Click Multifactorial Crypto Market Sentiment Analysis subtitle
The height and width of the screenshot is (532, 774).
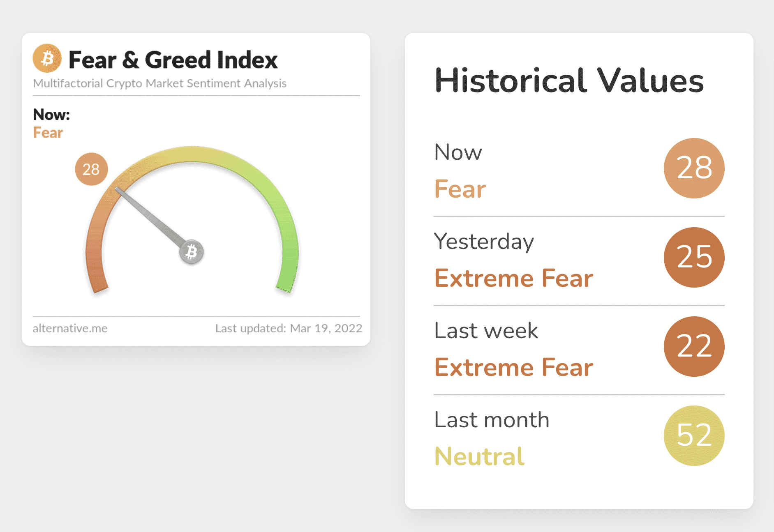tap(159, 83)
